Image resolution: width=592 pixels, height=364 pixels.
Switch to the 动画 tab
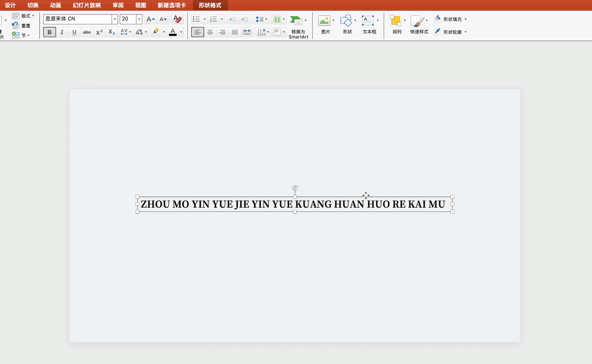tap(55, 5)
